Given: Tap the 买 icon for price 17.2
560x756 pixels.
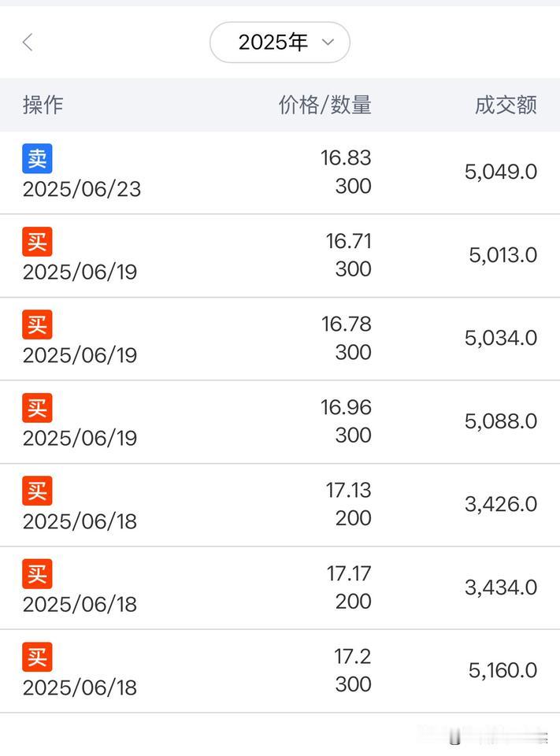Looking at the screenshot, I should pyautogui.click(x=37, y=657).
